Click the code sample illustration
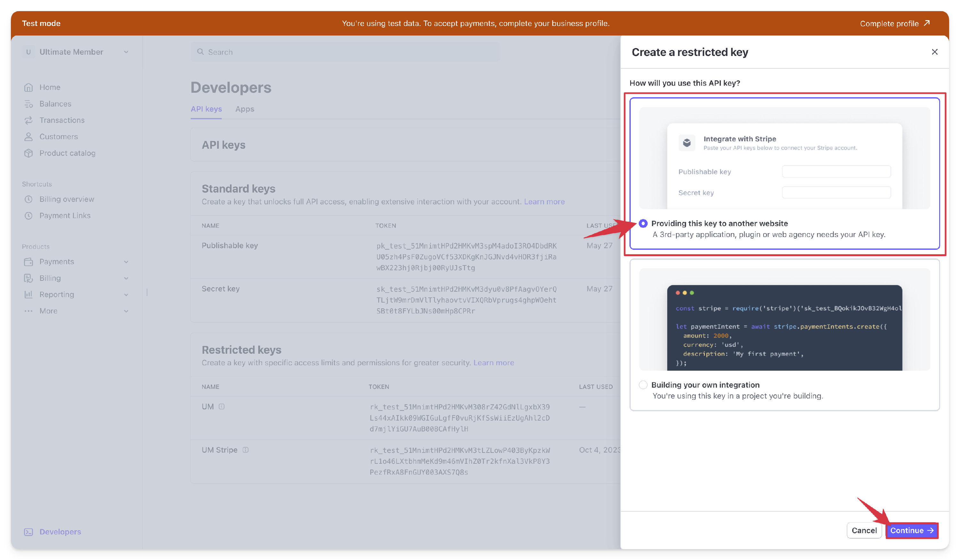Screen dimensions: 960x560 point(784,327)
